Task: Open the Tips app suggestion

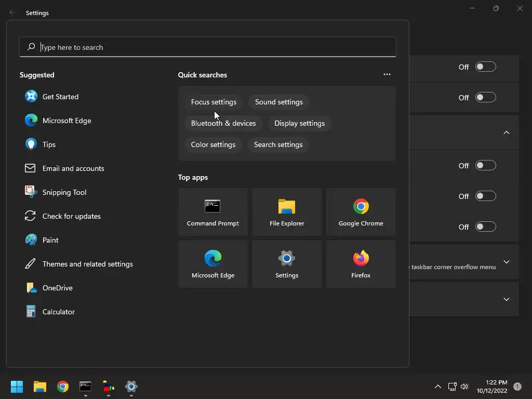Action: tap(40, 144)
